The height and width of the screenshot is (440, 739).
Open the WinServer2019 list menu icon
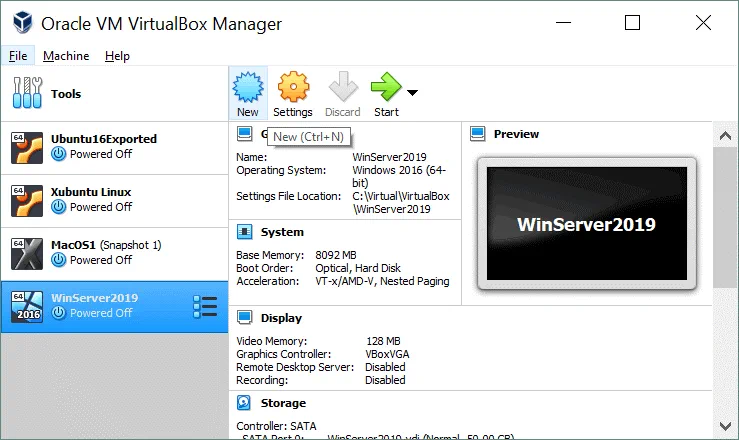204,307
